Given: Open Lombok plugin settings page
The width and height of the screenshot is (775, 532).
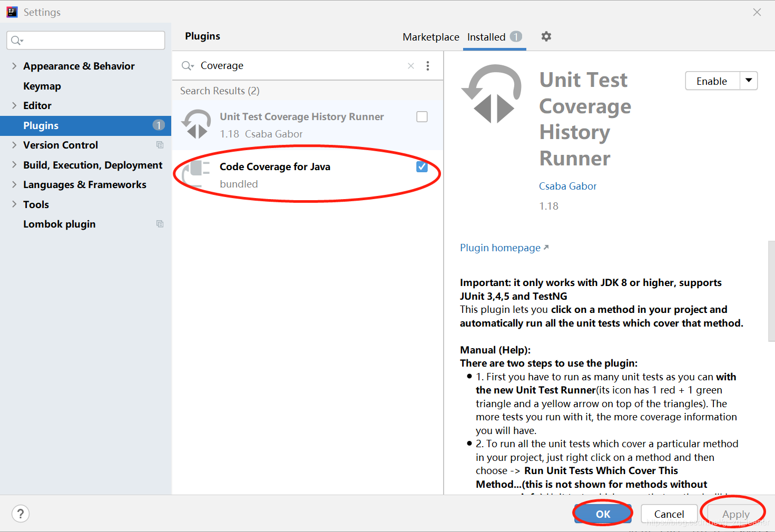Looking at the screenshot, I should [60, 224].
